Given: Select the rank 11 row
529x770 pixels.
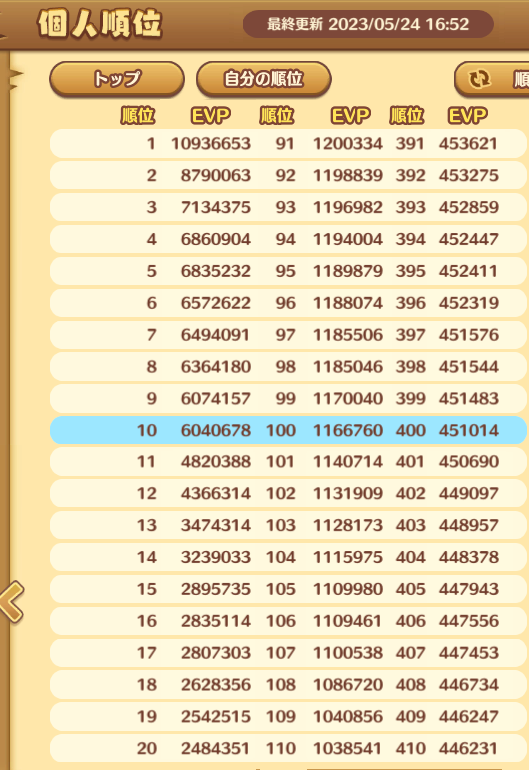Looking at the screenshot, I should click(288, 462).
